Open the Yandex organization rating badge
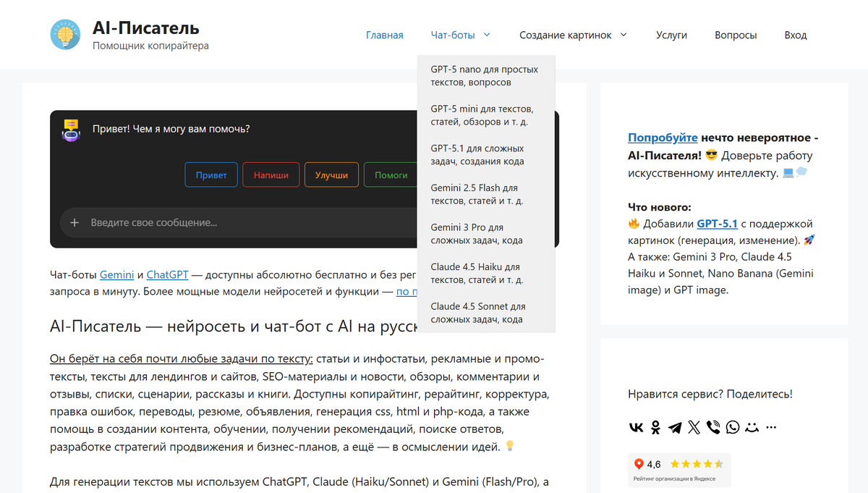 tap(679, 469)
